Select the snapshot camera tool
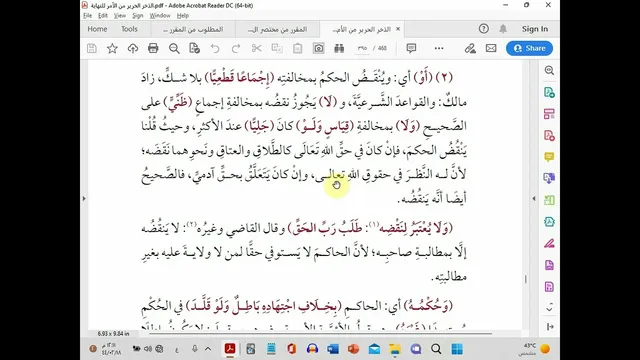Viewport: 640px width, 360px height. [318, 48]
